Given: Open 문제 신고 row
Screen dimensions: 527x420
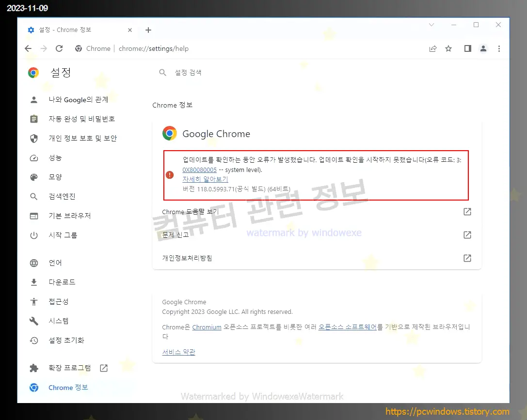Looking at the screenshot, I should pyautogui.click(x=317, y=234).
